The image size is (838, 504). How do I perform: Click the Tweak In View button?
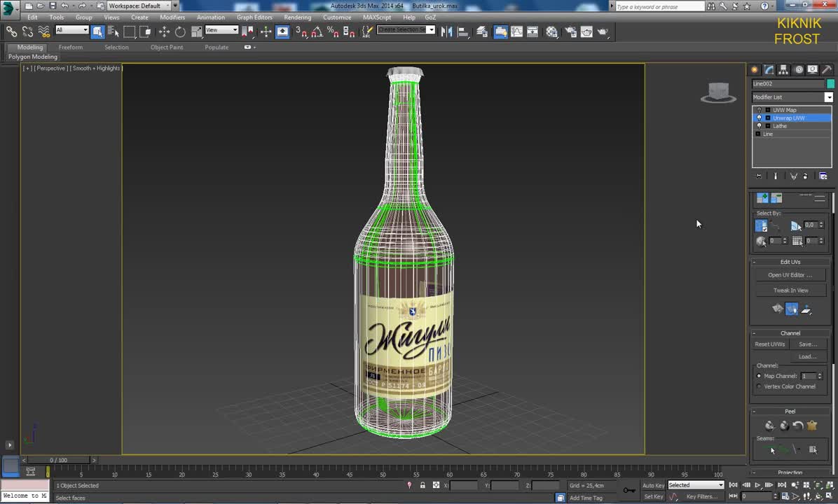click(790, 290)
